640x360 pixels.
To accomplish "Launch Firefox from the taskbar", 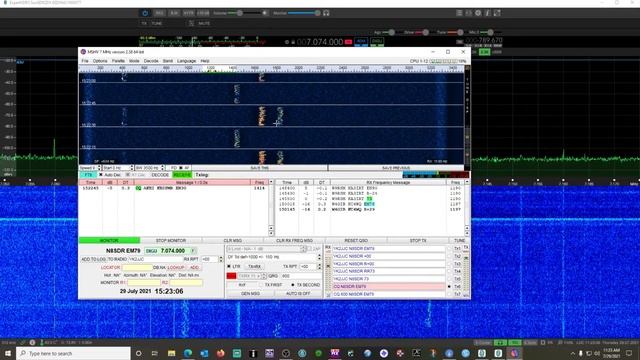I will point(220,353).
